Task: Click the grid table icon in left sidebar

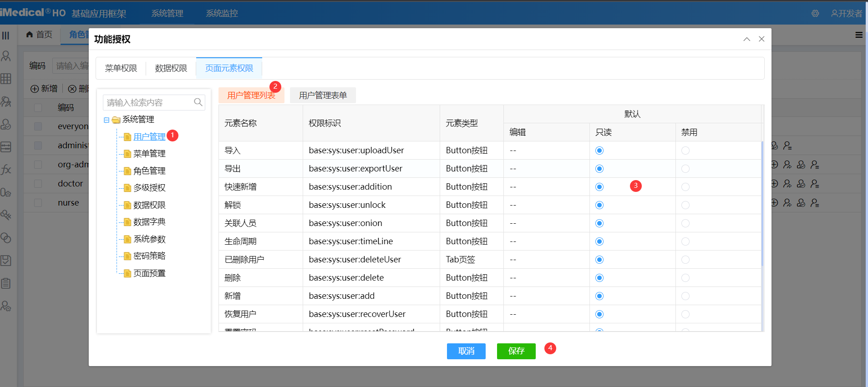Action: pos(6,79)
